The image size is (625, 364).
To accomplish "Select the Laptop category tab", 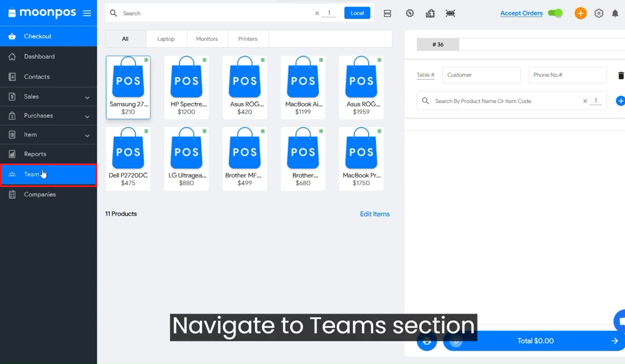I will click(x=166, y=39).
